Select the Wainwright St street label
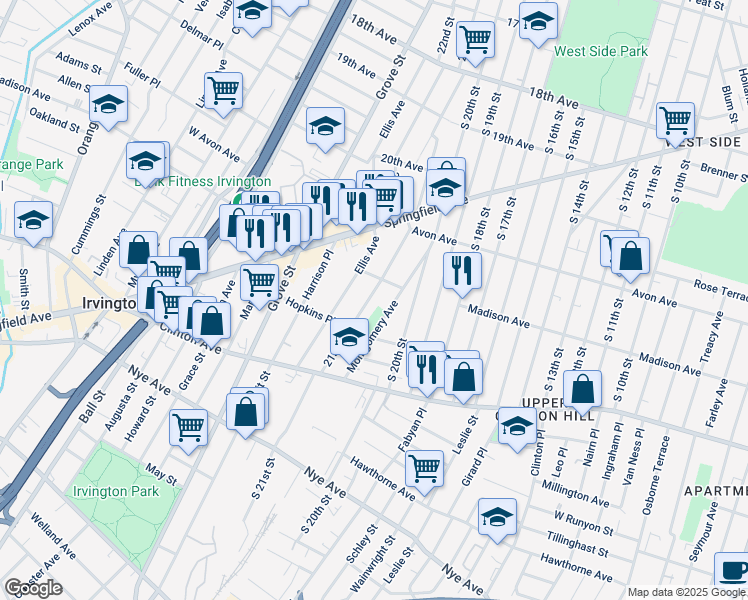The width and height of the screenshot is (748, 600). click(373, 563)
